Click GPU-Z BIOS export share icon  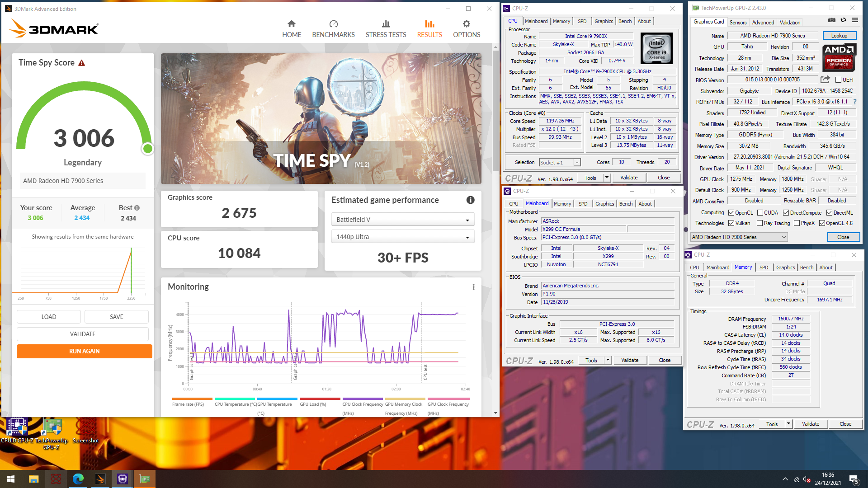[x=825, y=80]
